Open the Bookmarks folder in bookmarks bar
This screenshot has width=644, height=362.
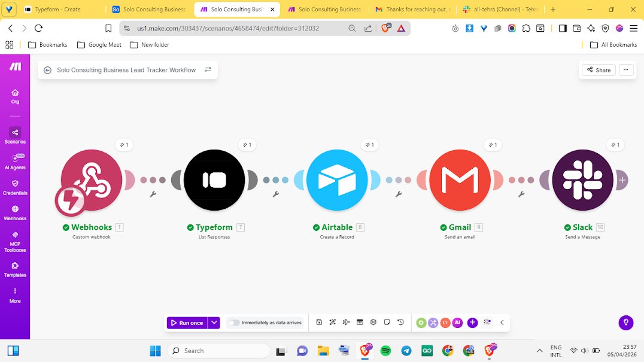click(x=48, y=45)
